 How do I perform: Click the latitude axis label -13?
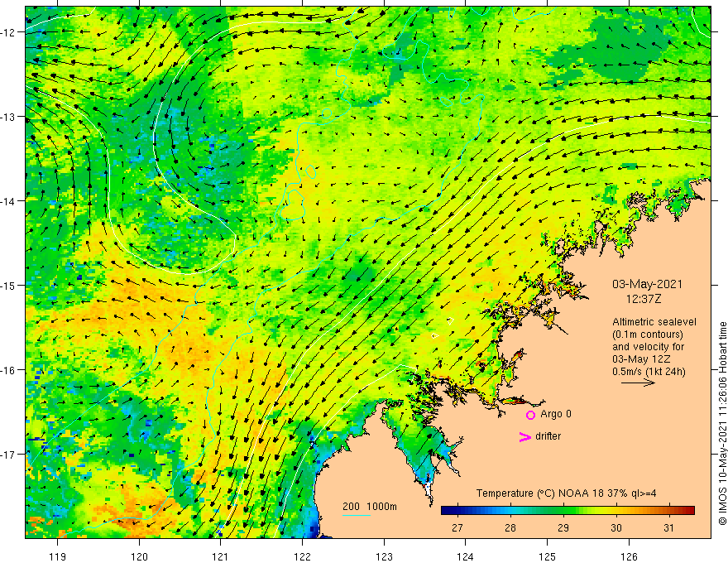pyautogui.click(x=9, y=117)
